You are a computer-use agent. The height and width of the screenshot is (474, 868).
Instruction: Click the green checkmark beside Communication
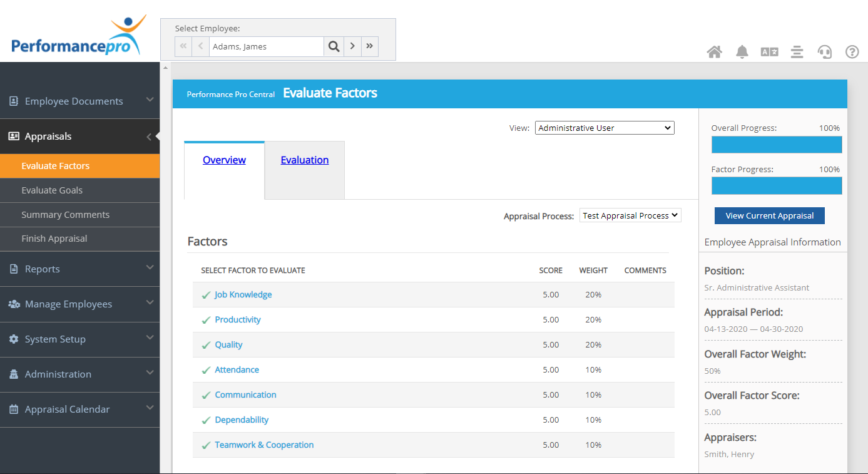[x=206, y=395]
